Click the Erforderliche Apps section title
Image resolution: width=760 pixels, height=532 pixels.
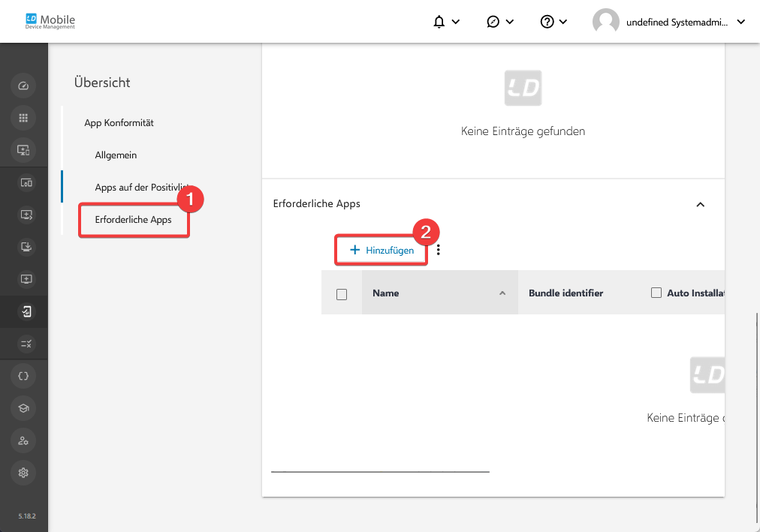point(316,204)
